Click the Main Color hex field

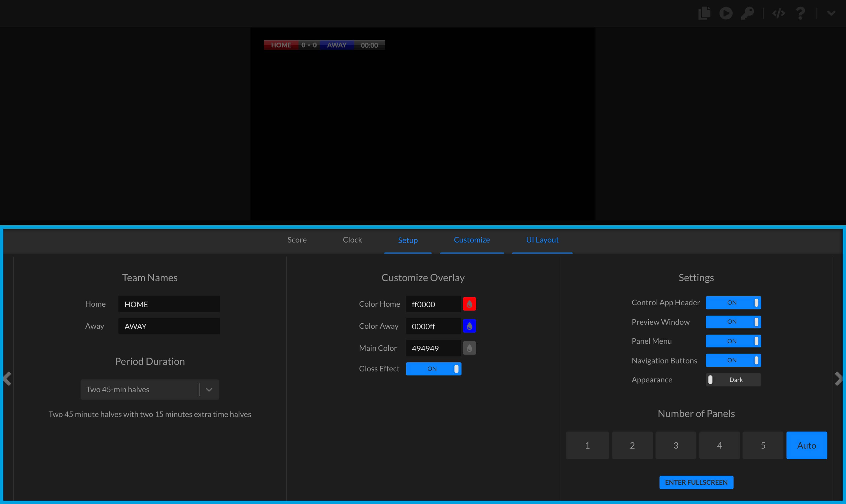[x=433, y=348]
